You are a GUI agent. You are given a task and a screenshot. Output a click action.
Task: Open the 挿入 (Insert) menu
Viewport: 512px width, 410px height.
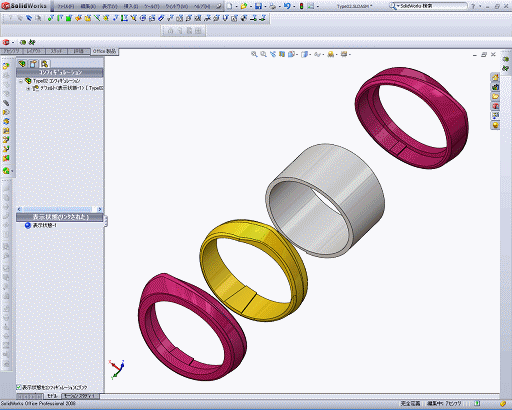(x=131, y=6)
